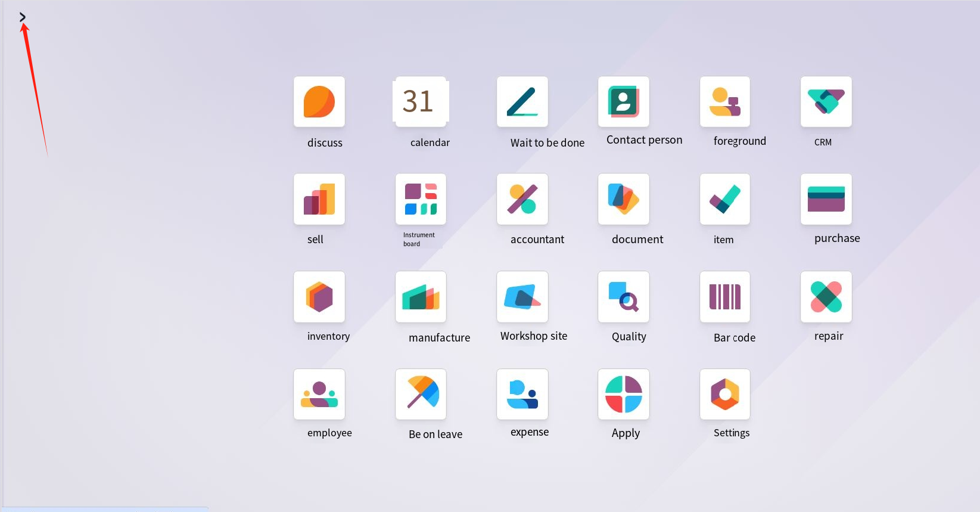Click the calendar label text
Image resolution: width=980 pixels, height=512 pixels.
tap(430, 142)
